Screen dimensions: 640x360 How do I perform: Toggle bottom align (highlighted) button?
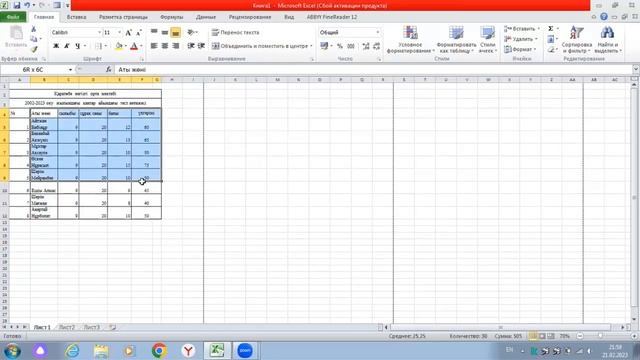pos(176,32)
